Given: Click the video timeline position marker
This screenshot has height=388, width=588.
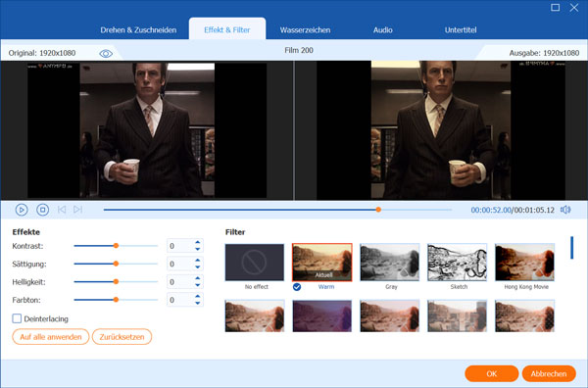Looking at the screenshot, I should [x=378, y=210].
